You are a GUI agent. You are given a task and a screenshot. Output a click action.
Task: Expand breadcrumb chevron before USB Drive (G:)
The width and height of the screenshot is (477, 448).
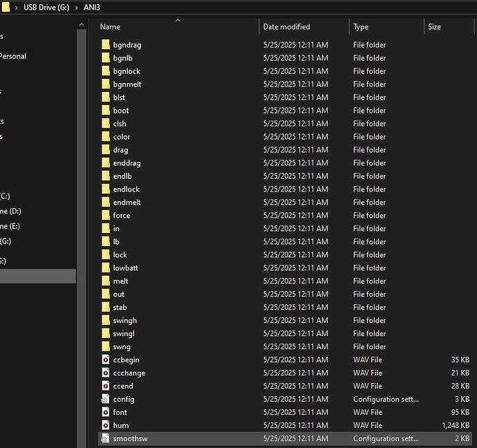click(x=17, y=7)
